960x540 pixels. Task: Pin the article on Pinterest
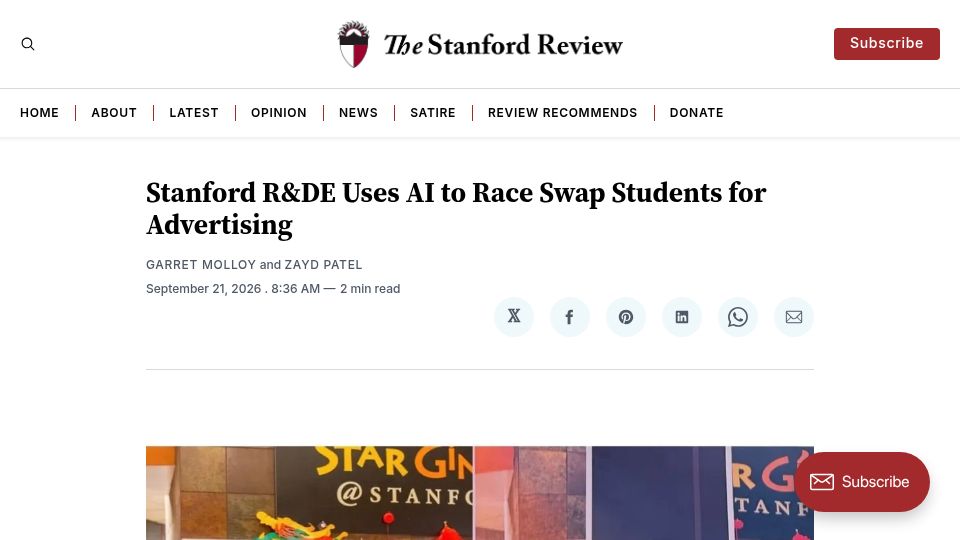(626, 317)
